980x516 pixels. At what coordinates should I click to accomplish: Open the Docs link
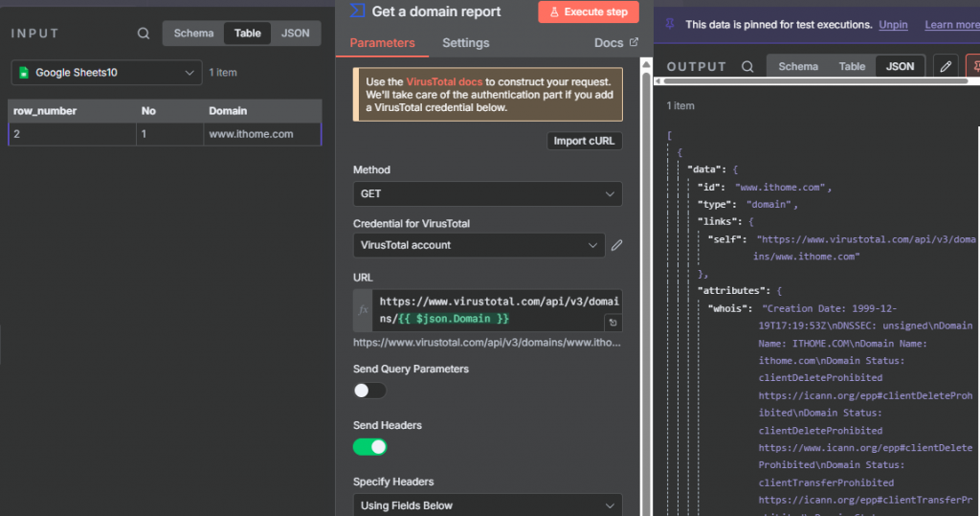pos(615,42)
